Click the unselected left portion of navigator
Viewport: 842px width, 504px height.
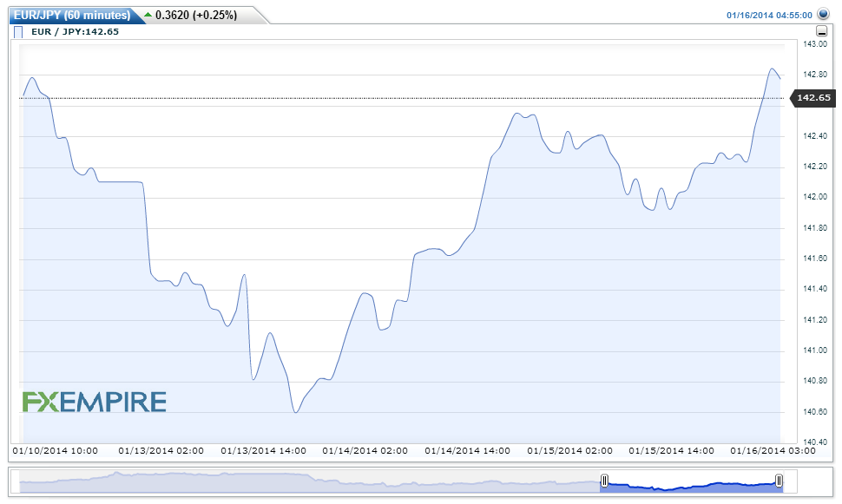[x=309, y=481]
